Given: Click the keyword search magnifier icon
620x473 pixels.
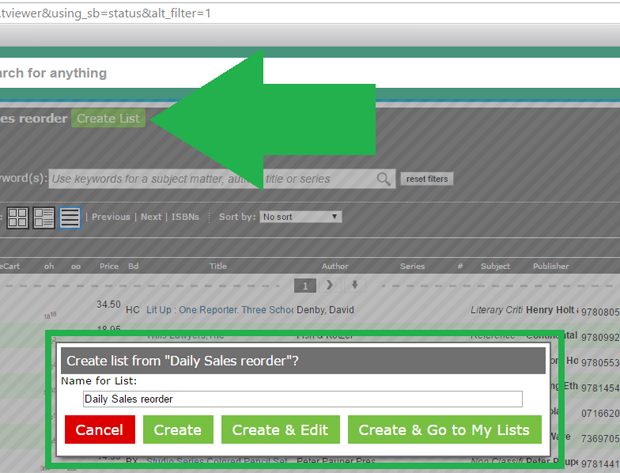Looking at the screenshot, I should [x=384, y=179].
